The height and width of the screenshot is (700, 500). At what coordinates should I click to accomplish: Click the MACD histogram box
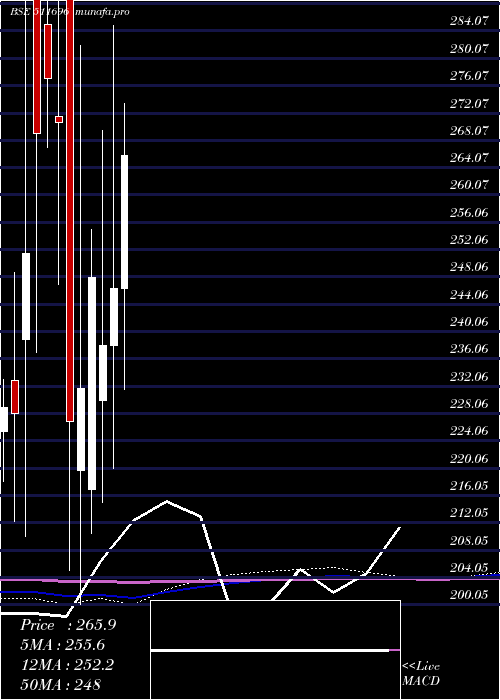(x=275, y=650)
